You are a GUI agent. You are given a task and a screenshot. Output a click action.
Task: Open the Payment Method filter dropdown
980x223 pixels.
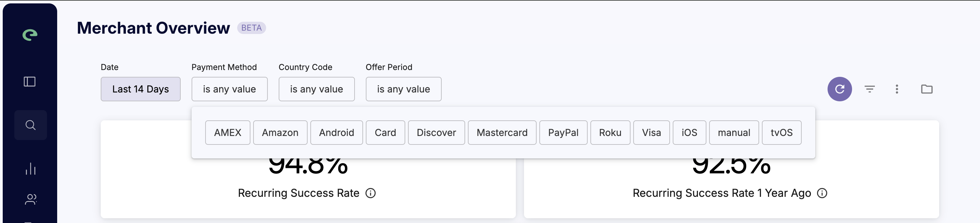tap(229, 89)
